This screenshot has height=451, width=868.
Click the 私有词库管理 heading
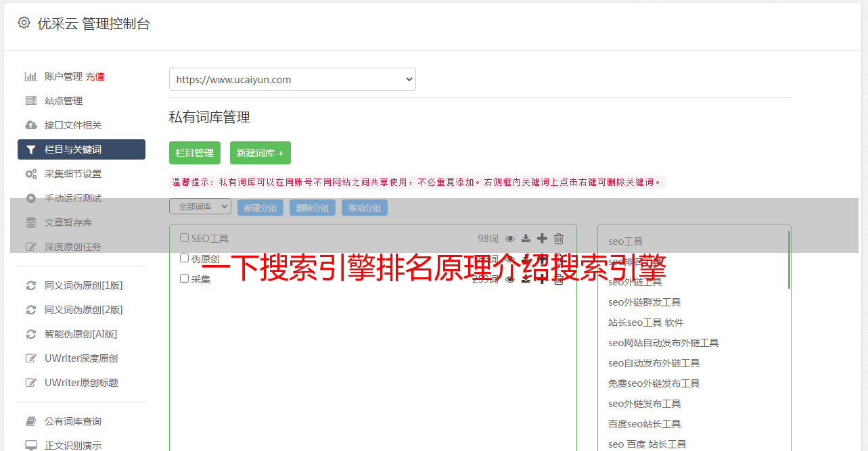[x=210, y=117]
